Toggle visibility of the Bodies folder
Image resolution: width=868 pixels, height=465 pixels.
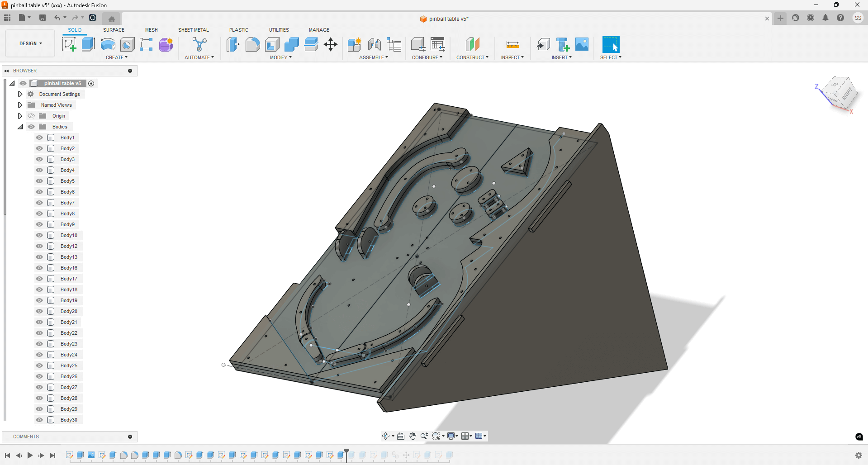(x=31, y=127)
